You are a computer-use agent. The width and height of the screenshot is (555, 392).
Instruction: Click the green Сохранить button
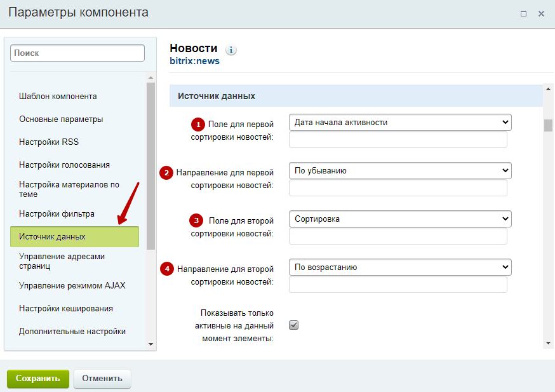38,379
